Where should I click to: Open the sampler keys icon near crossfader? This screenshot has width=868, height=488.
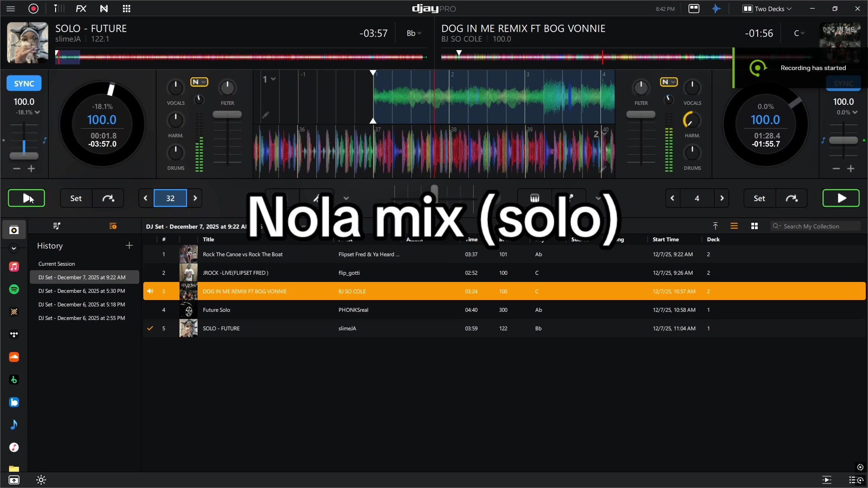click(535, 198)
